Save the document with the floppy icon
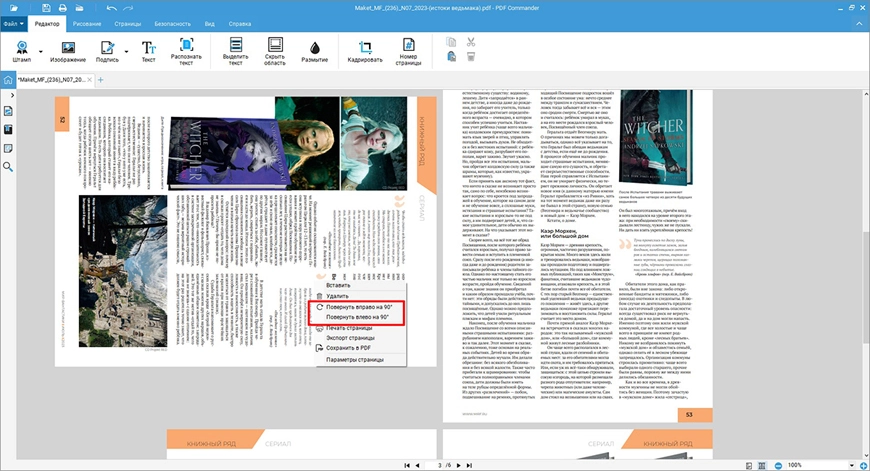The width and height of the screenshot is (870, 471). point(46,8)
